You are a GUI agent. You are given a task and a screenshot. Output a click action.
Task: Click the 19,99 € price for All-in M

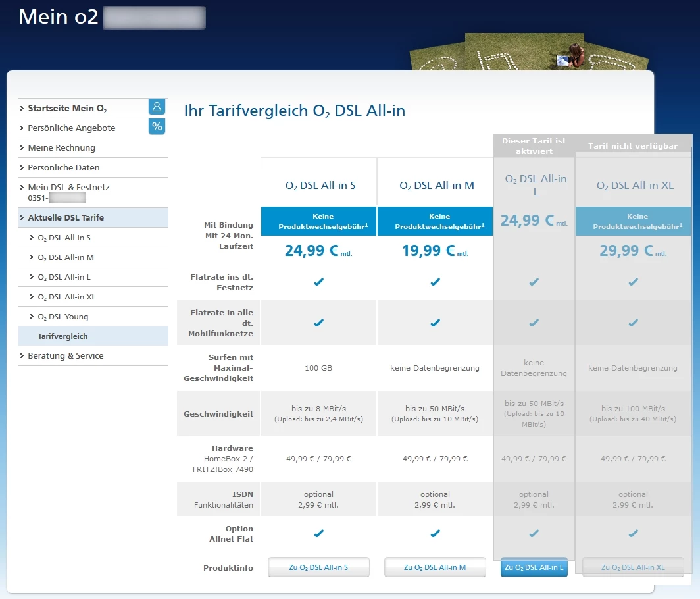(435, 251)
